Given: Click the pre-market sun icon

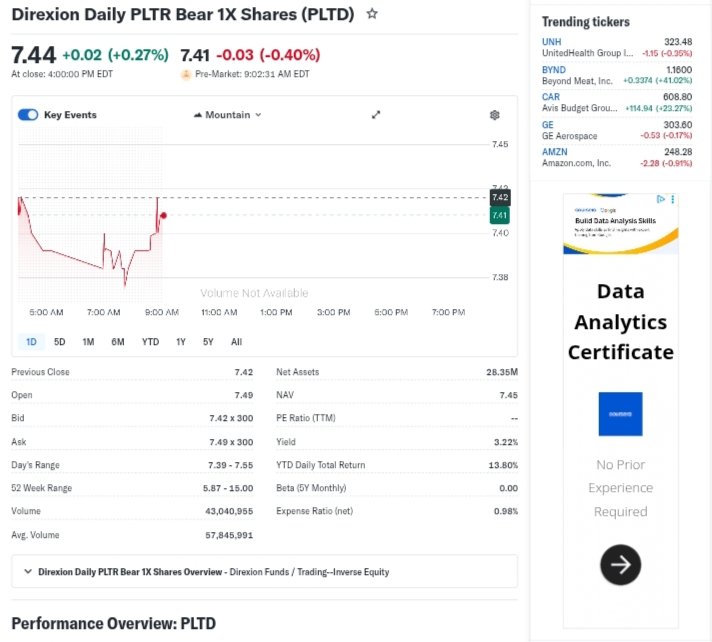Looking at the screenshot, I should pyautogui.click(x=185, y=74).
